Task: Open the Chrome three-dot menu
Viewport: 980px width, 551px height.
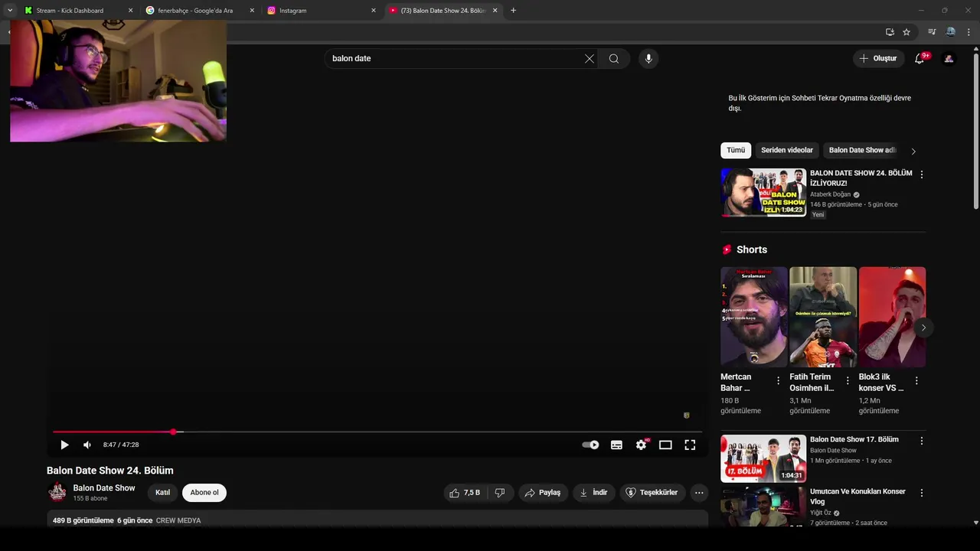Action: 969,32
